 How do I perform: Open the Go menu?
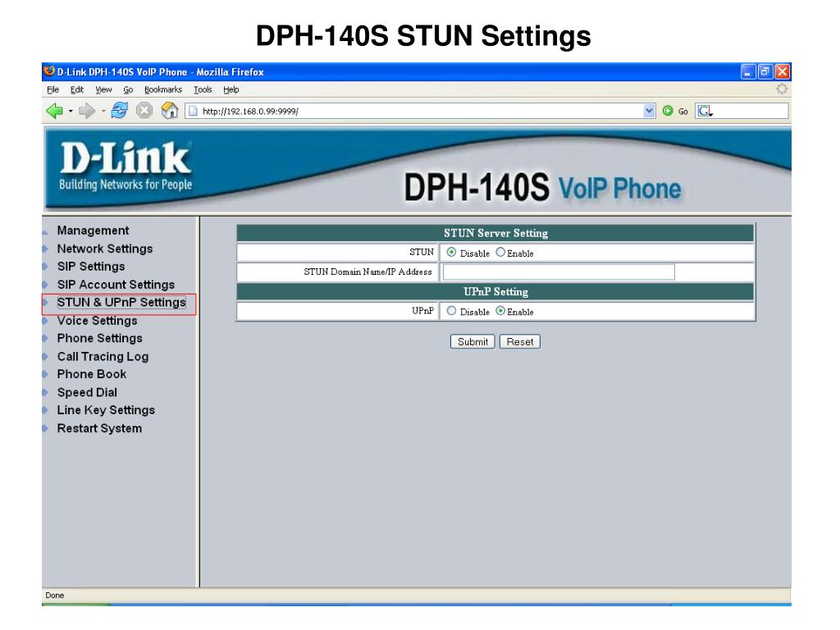click(x=128, y=89)
